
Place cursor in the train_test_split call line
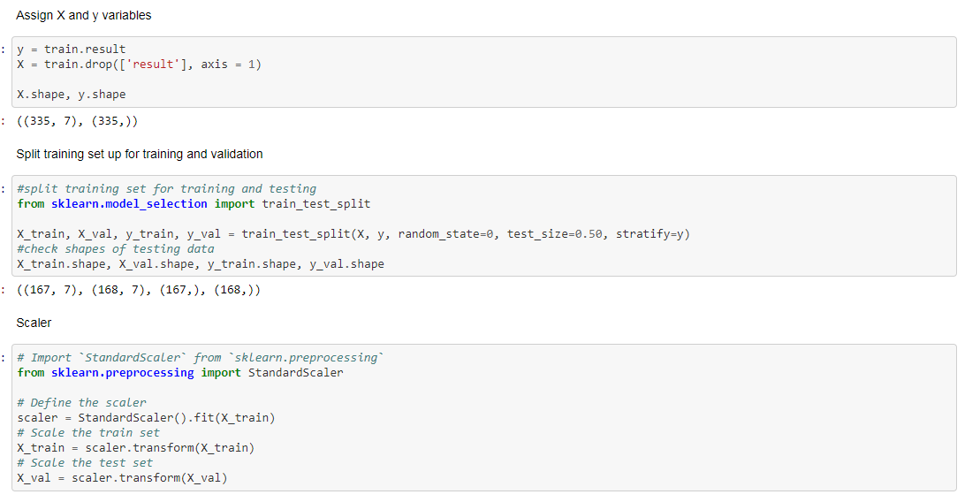point(353,234)
